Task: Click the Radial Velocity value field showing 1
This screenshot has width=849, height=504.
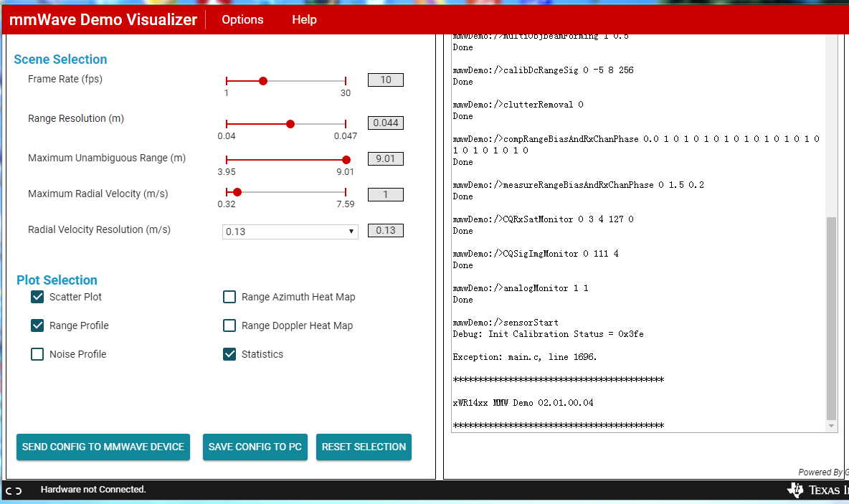Action: pos(386,194)
